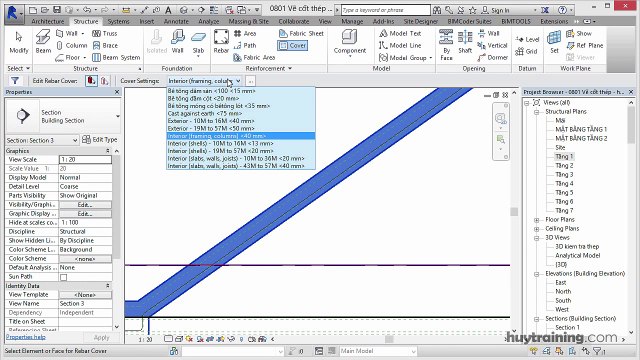Click the By Face opening tool
This screenshot has height=360, width=640.
[x=446, y=45]
